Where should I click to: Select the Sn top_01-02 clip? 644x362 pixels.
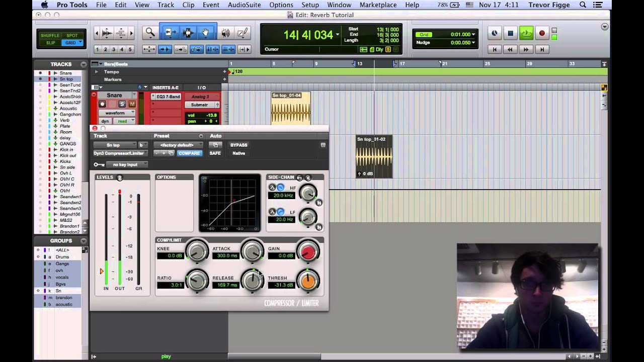pos(374,156)
